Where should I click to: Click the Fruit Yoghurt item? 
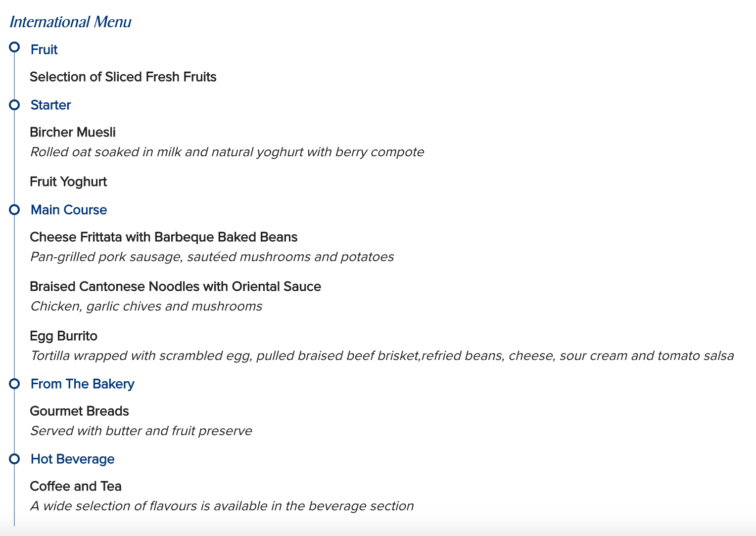tap(68, 181)
